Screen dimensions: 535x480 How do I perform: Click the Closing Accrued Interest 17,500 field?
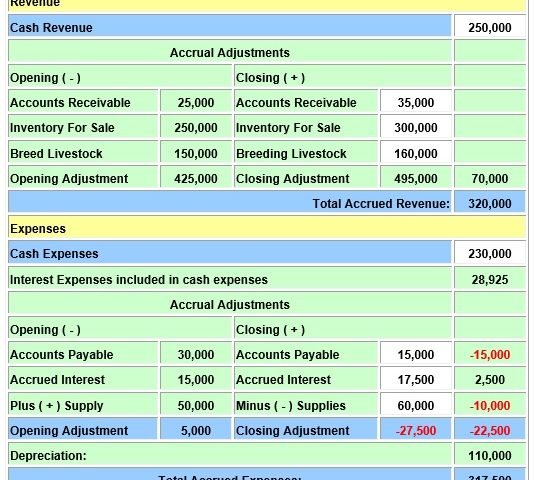click(416, 379)
